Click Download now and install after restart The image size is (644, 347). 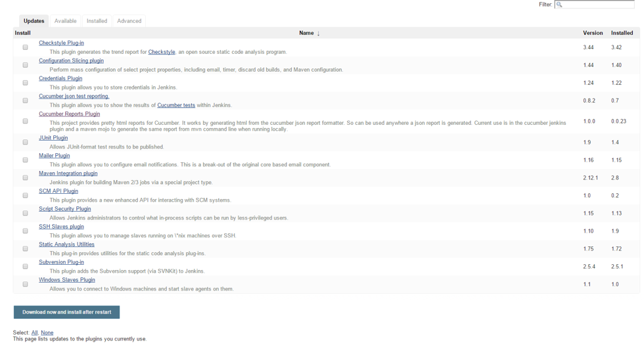pos(66,312)
